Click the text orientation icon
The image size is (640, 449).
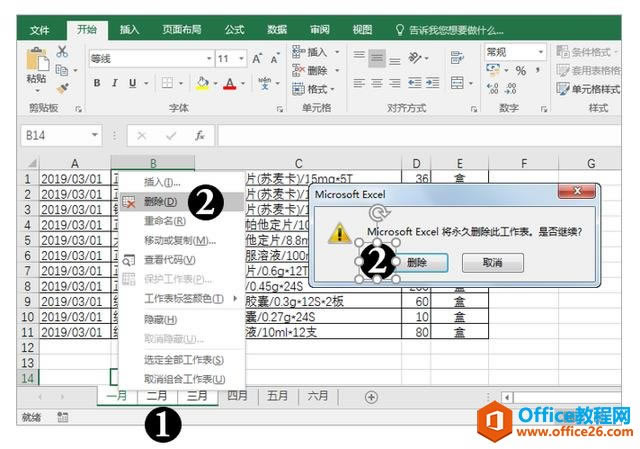415,58
